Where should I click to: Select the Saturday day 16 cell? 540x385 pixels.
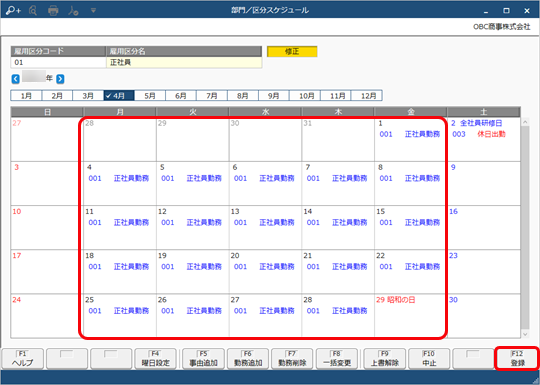(484, 228)
